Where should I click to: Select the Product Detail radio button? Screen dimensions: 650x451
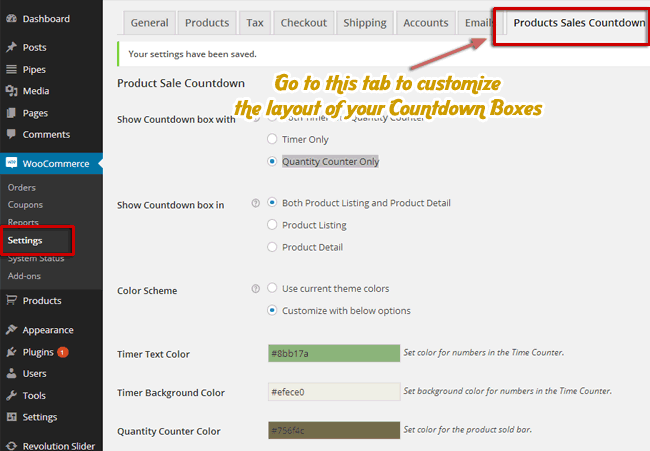[272, 247]
